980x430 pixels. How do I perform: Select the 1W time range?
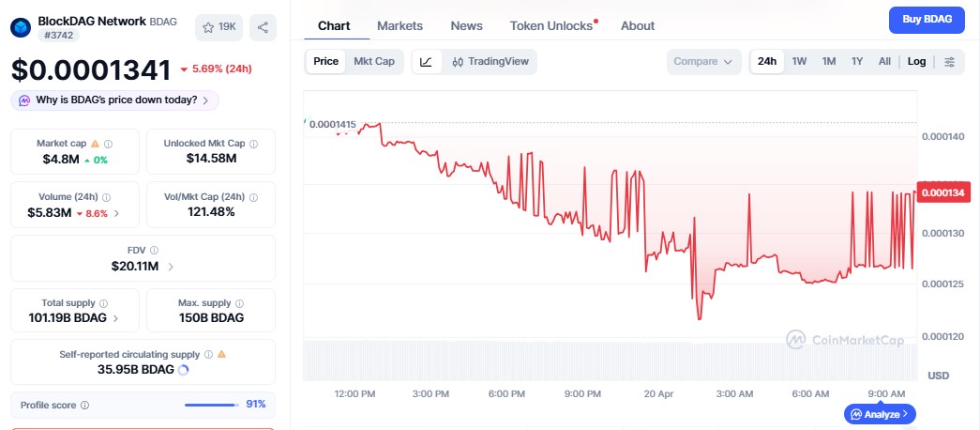click(799, 62)
